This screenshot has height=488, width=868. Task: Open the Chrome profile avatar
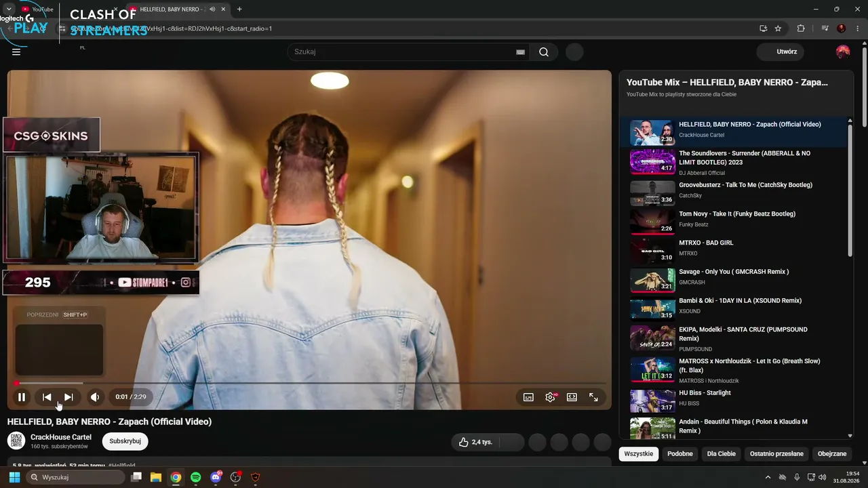click(842, 28)
